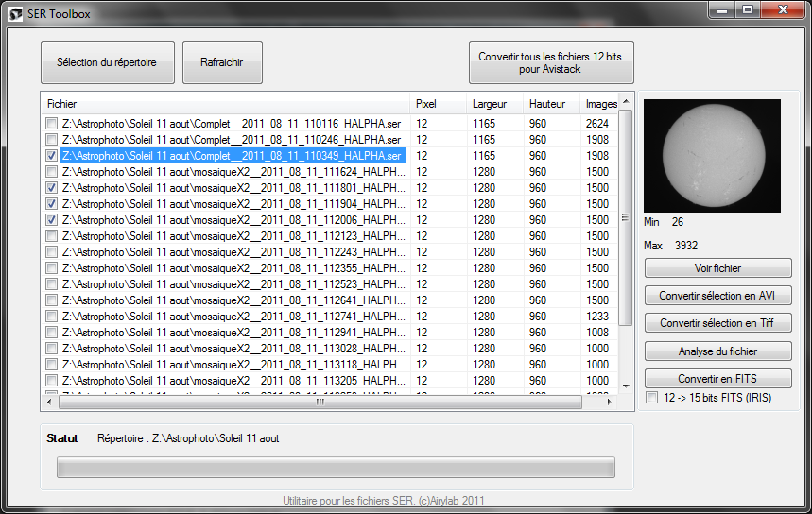Click the file list scroll up arrow

point(626,101)
